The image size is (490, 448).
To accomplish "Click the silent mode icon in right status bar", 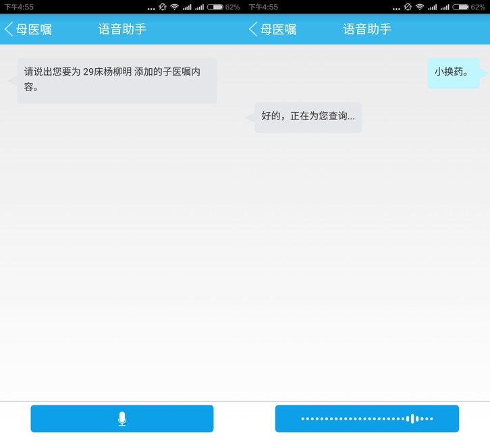I will [x=408, y=7].
